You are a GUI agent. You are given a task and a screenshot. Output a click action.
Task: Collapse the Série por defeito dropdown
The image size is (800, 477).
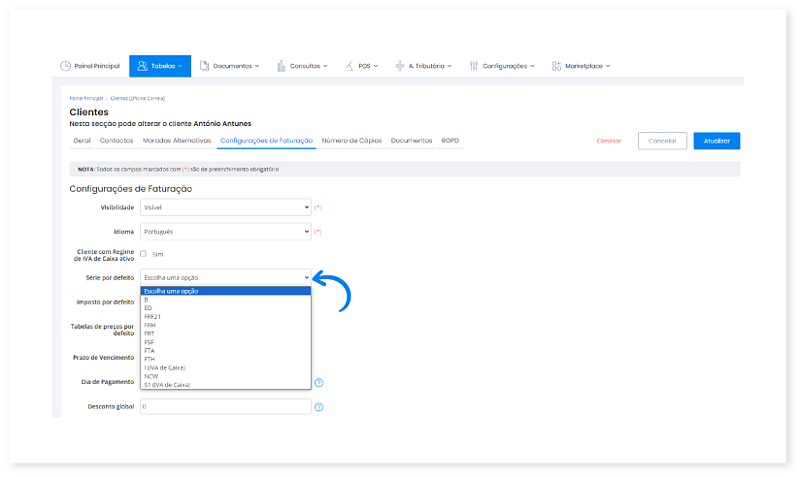pyautogui.click(x=226, y=276)
